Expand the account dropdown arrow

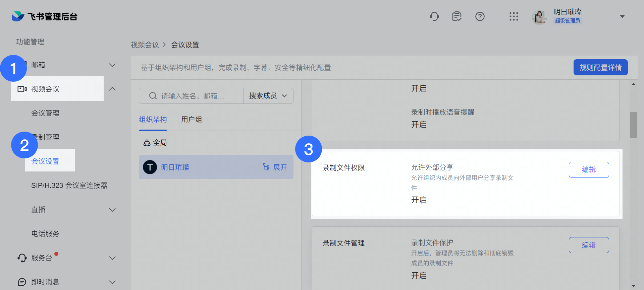pos(622,16)
